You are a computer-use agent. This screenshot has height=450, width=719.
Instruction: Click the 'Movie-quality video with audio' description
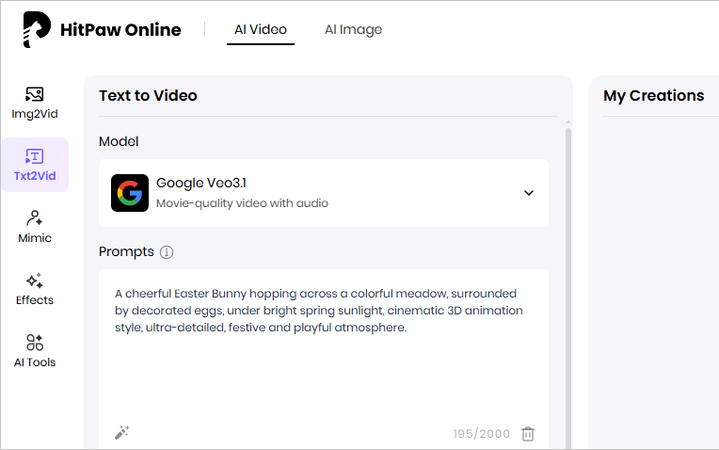click(x=242, y=203)
